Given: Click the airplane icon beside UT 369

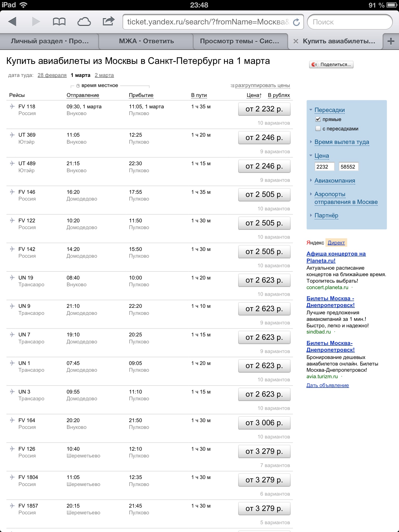Looking at the screenshot, I should 12,135.
